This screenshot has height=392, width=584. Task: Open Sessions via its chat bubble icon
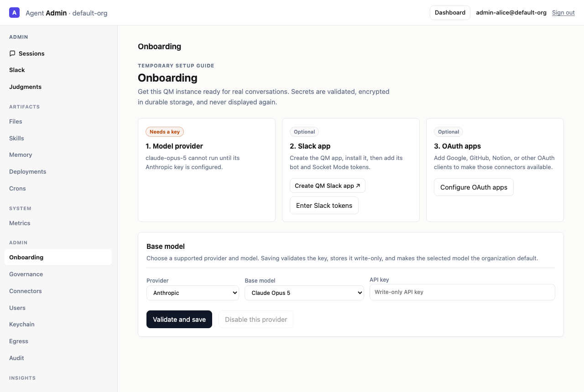[x=12, y=53]
